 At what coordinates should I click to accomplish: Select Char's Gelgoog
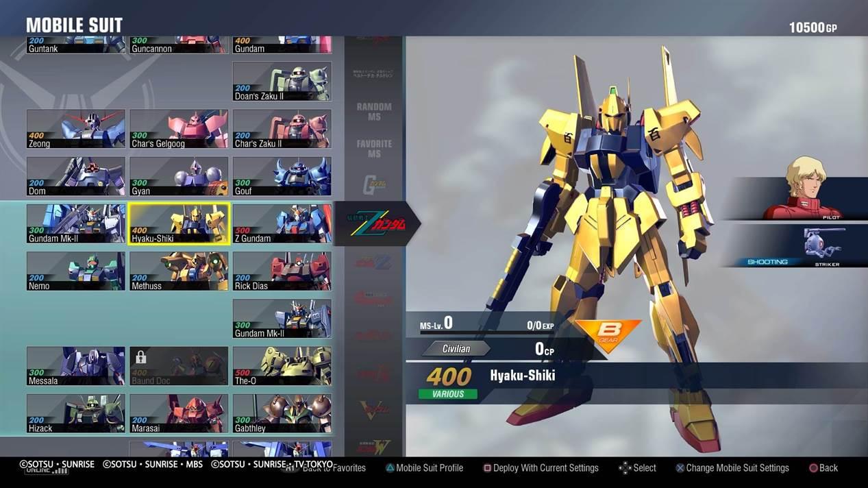click(179, 129)
